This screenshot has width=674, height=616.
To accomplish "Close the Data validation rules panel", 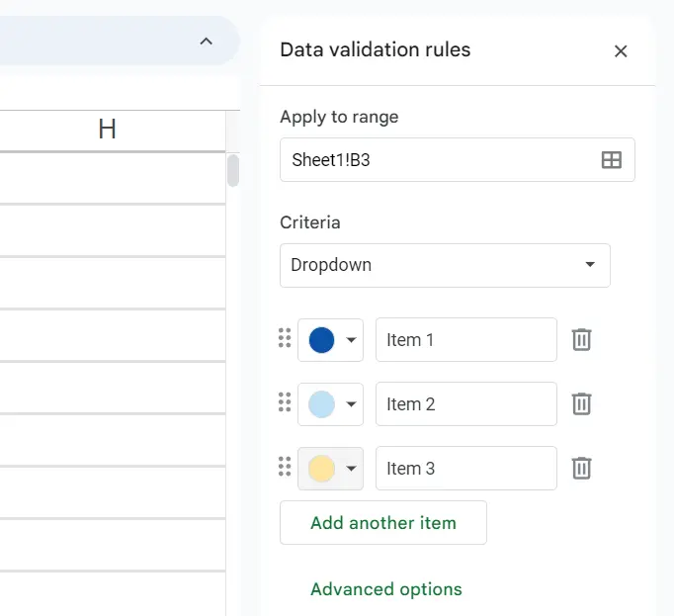I will point(621,51).
